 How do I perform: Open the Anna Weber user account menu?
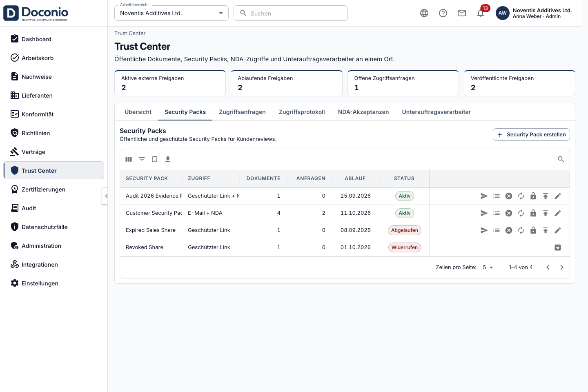[x=534, y=13]
